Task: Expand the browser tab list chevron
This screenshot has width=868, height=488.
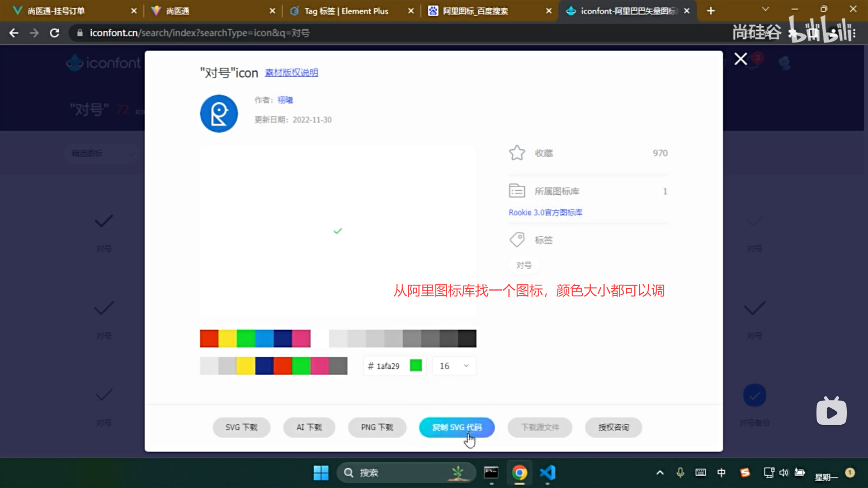Action: point(765,9)
